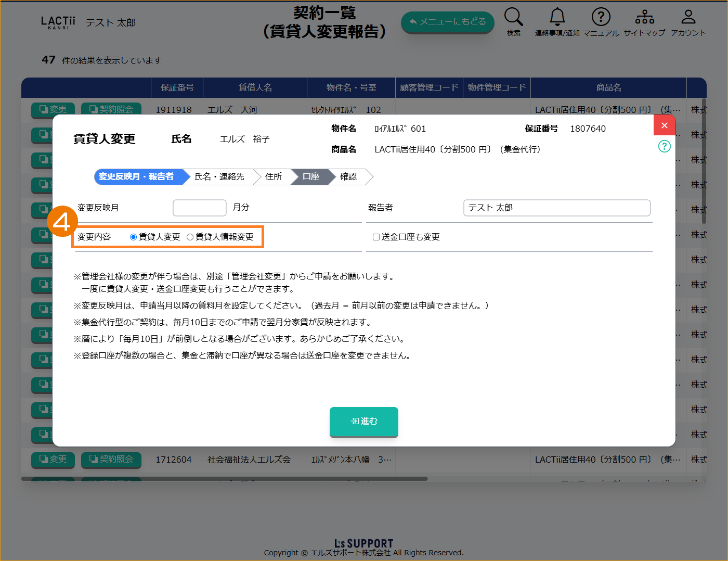728x561 pixels.
Task: Click the horizontal scrollbar below the table
Action: (224, 479)
